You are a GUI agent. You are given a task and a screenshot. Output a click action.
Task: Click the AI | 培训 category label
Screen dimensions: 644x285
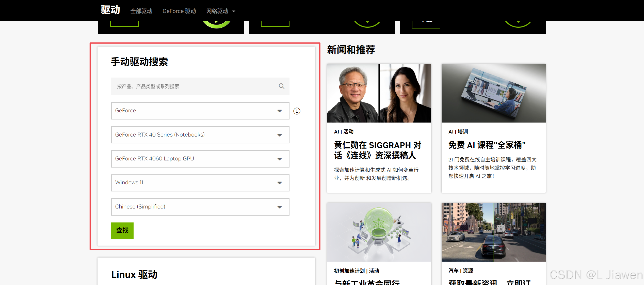pos(458,132)
